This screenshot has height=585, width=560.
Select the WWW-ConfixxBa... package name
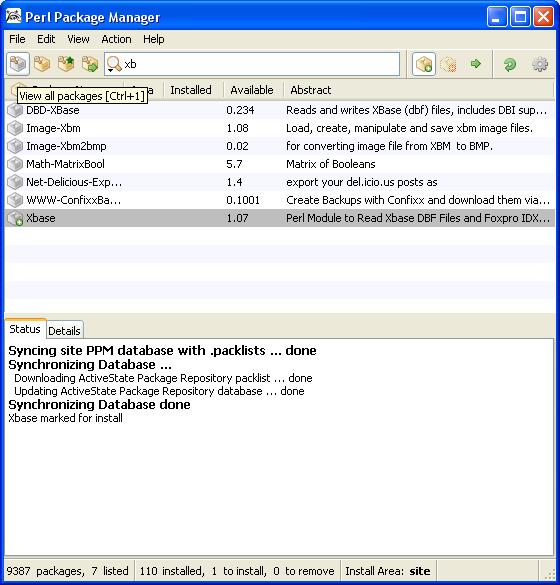pos(73,200)
